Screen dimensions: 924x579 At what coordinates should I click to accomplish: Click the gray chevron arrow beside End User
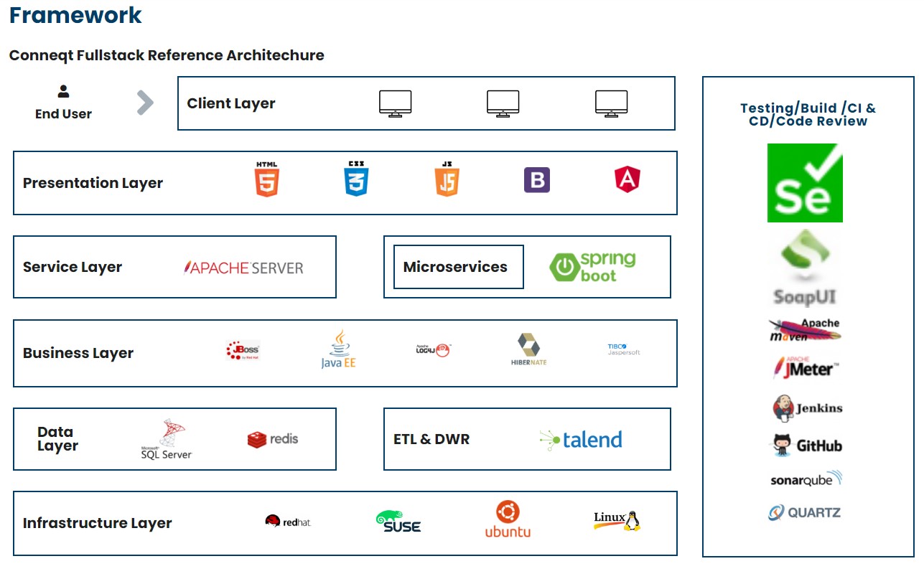[x=146, y=103]
